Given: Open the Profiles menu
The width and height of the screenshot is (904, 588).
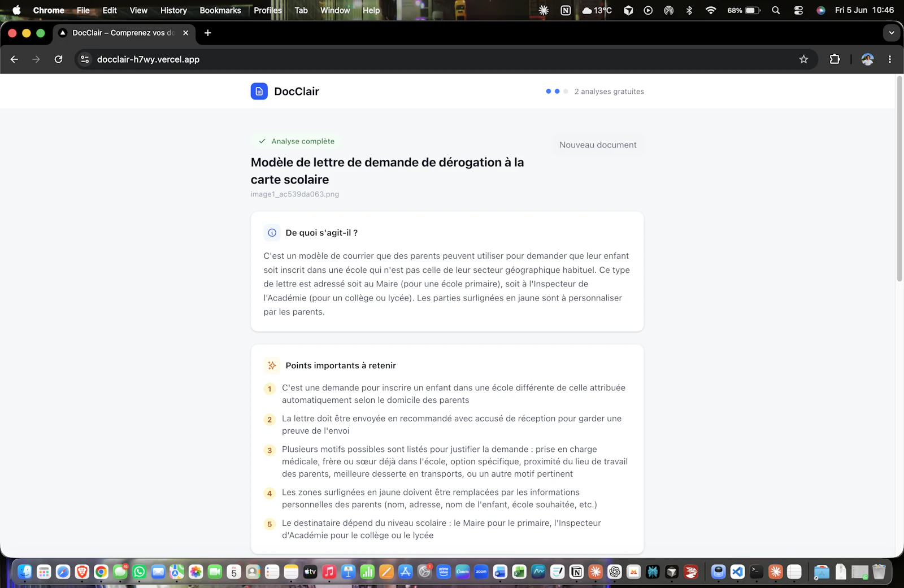Looking at the screenshot, I should coord(268,10).
